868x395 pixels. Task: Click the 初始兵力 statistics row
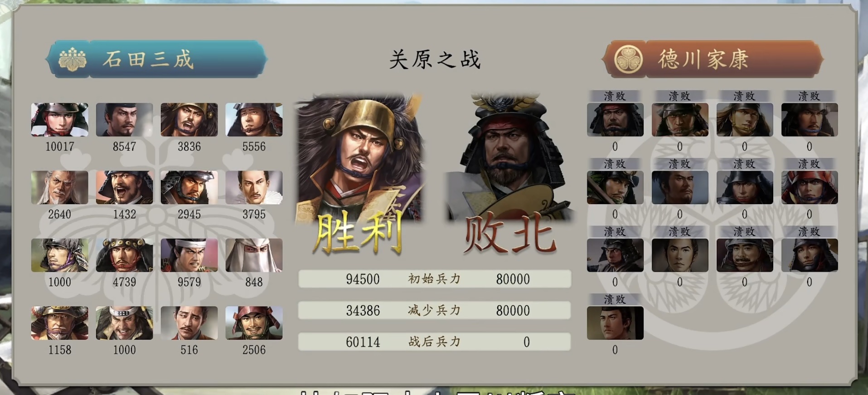click(x=435, y=279)
